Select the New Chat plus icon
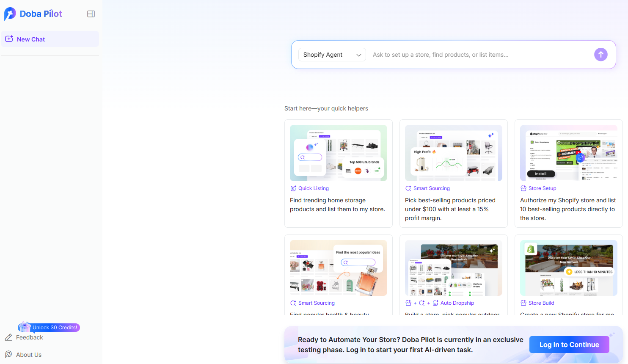Screen dimensions: 628x364 (9, 39)
